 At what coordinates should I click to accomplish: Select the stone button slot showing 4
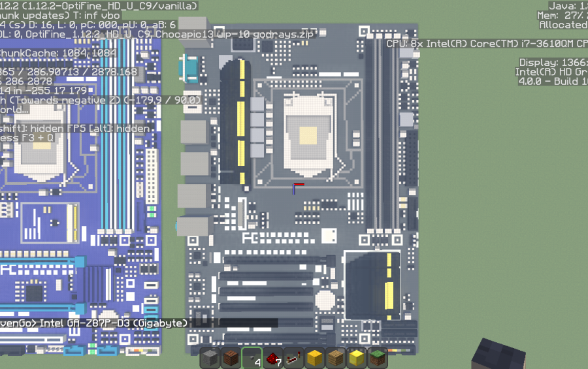252,359
